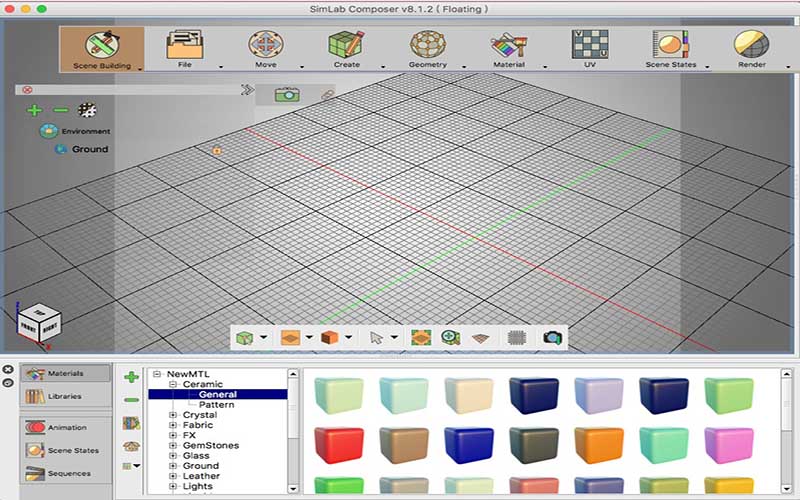The height and width of the screenshot is (500, 800).
Task: Click the Render sphere icon
Action: (x=752, y=44)
